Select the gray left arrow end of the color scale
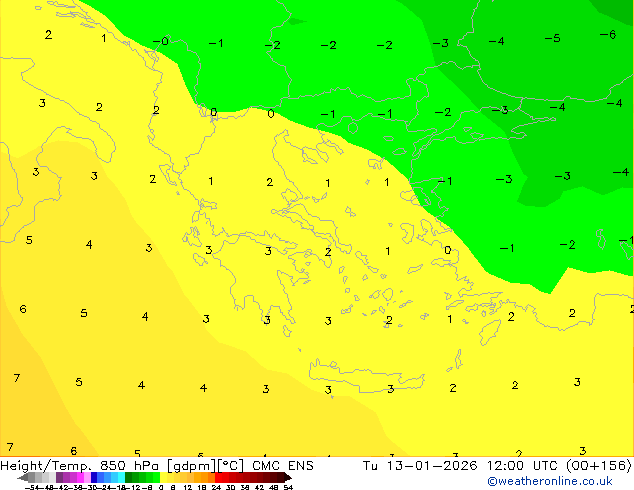The height and width of the screenshot is (490, 634). pyautogui.click(x=23, y=477)
